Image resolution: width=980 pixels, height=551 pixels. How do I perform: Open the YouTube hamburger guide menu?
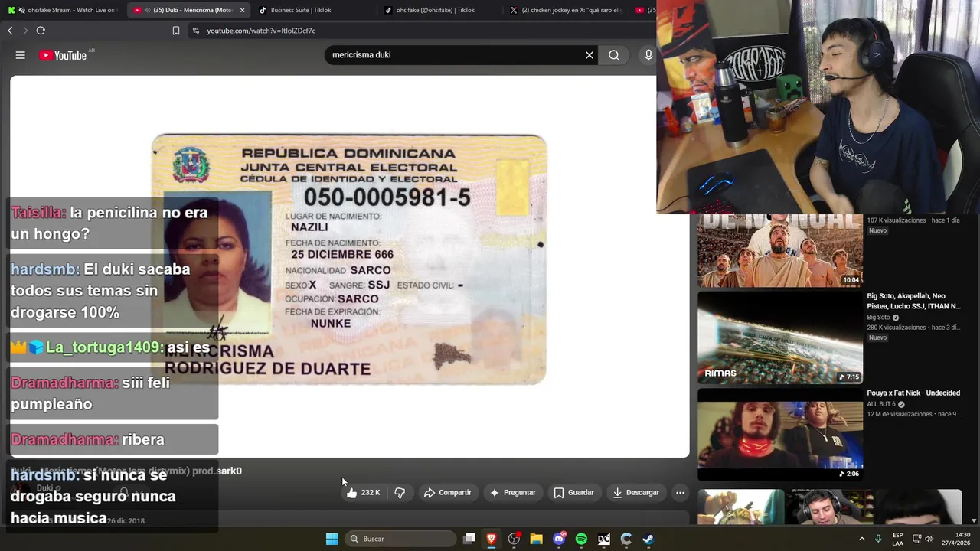point(21,55)
